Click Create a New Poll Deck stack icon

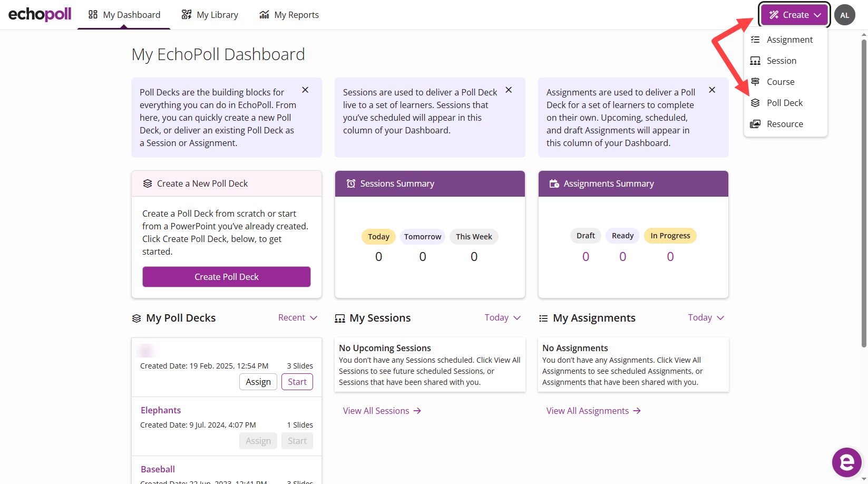tap(148, 183)
